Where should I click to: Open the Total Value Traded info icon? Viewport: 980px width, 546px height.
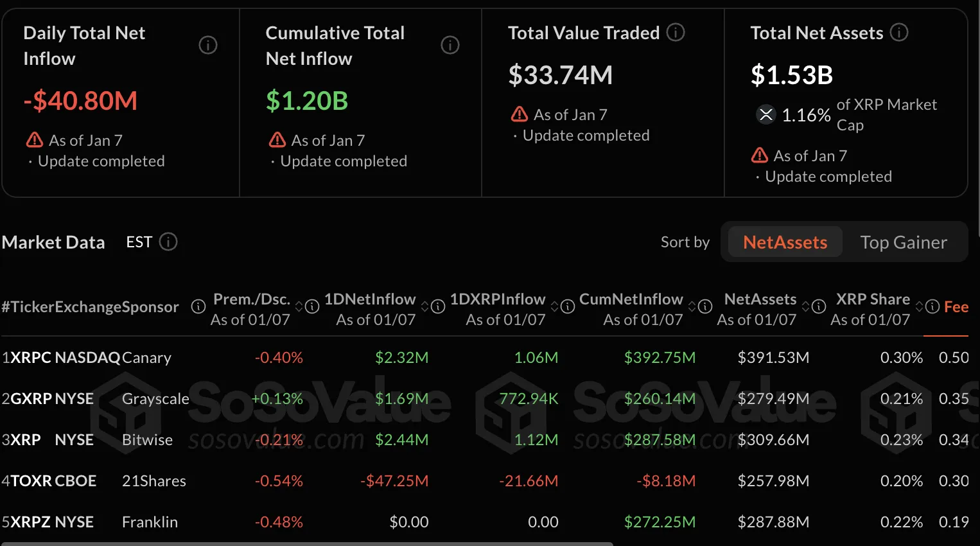675,32
